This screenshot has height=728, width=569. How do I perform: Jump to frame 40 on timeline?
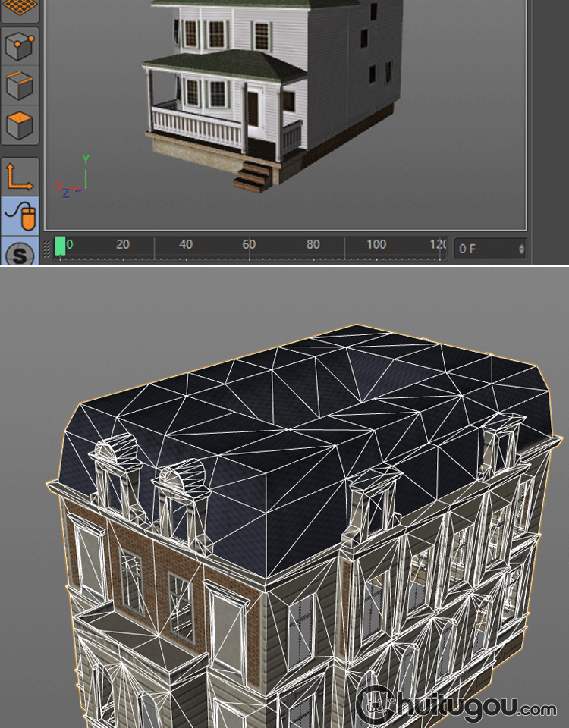click(x=186, y=245)
